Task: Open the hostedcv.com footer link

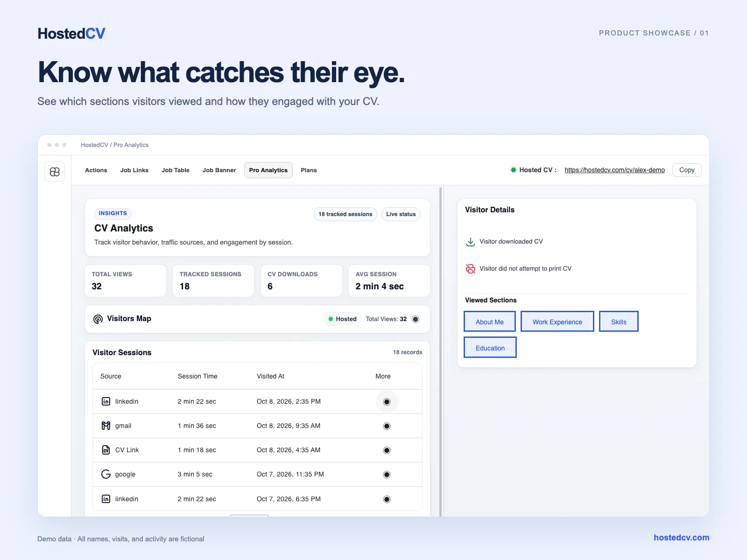Action: click(x=682, y=538)
